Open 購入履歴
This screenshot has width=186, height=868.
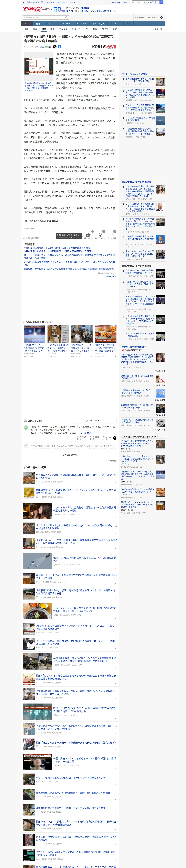pos(152,18)
